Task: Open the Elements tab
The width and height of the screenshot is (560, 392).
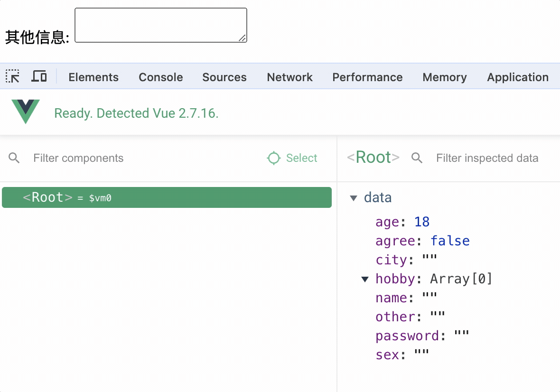Action: pyautogui.click(x=93, y=77)
